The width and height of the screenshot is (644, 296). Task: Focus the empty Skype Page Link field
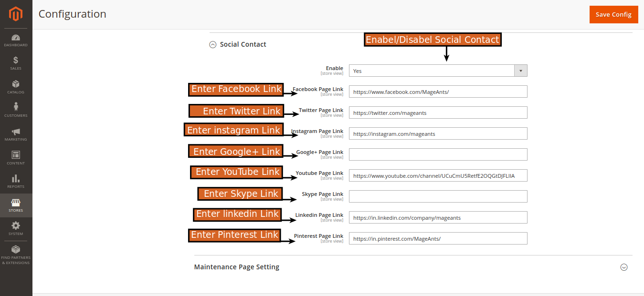tap(438, 196)
